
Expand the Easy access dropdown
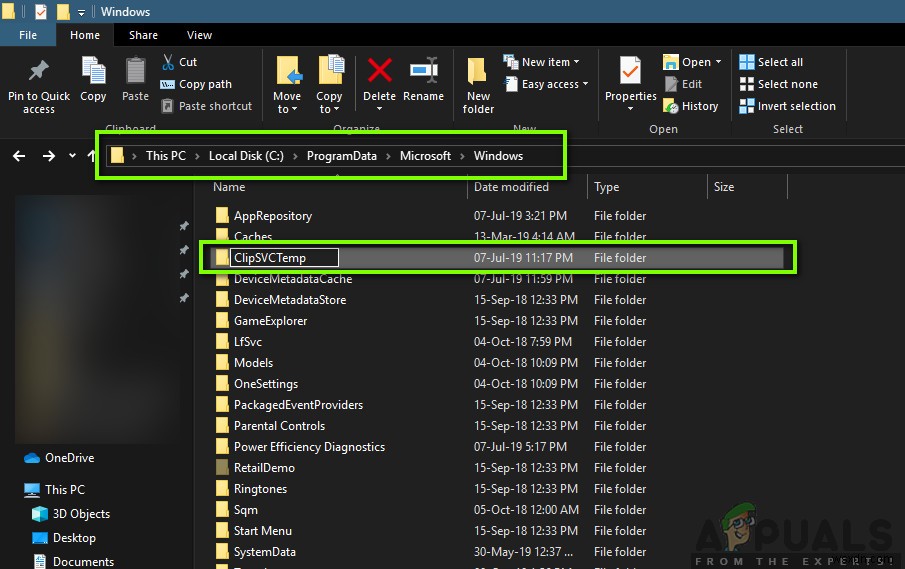pyautogui.click(x=546, y=84)
